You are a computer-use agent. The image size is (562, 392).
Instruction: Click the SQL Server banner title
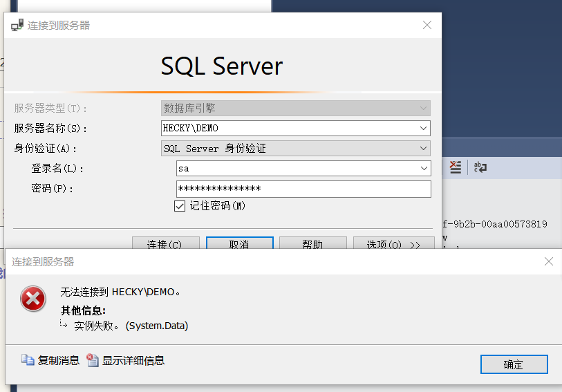point(222,66)
